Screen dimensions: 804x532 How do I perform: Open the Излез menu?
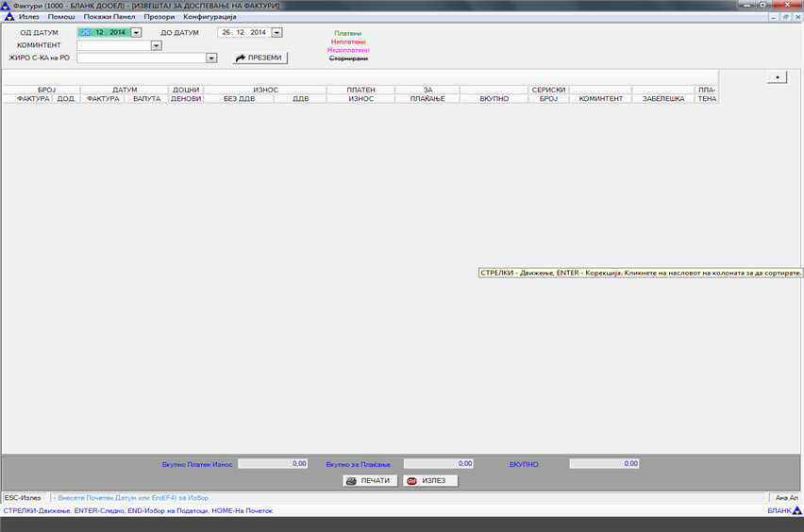(29, 17)
